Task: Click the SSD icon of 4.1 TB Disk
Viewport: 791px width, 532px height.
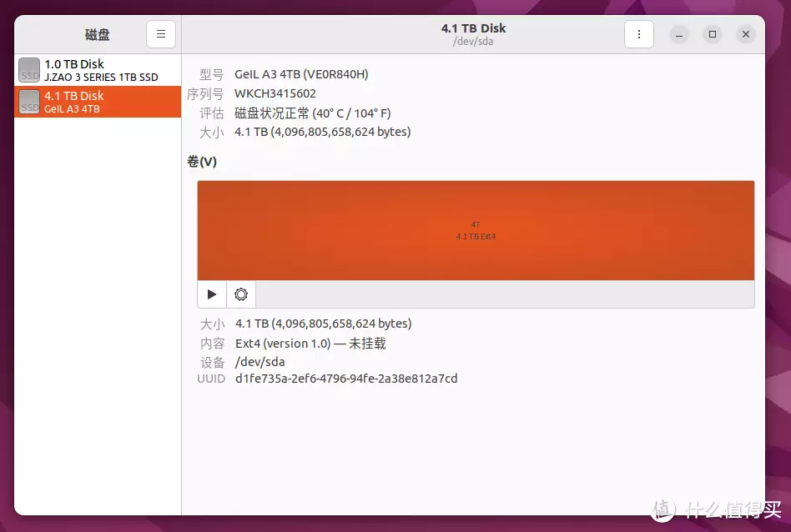Action: click(29, 102)
